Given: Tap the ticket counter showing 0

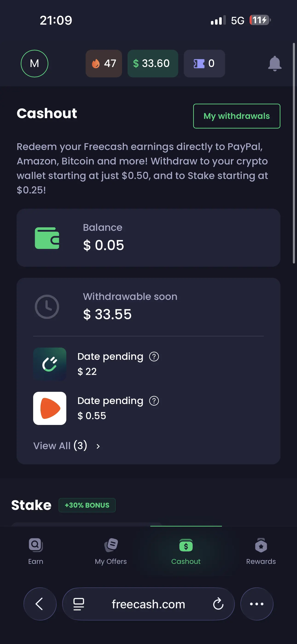Looking at the screenshot, I should (204, 64).
